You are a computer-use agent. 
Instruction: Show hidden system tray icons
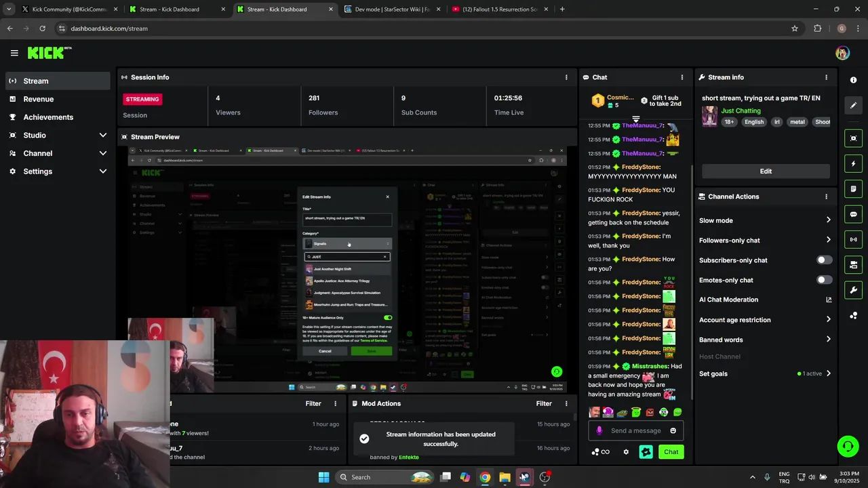pos(752,477)
